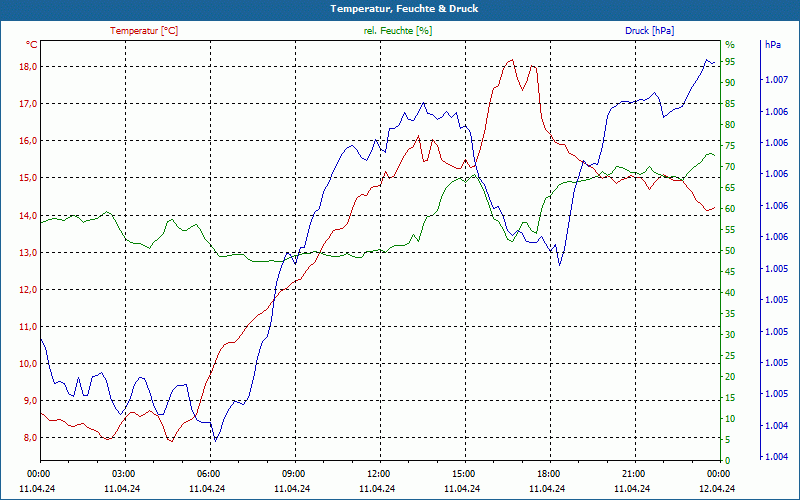Click the '15:00' time axis label
Image resolution: width=800 pixels, height=500 pixels.
pyautogui.click(x=465, y=473)
